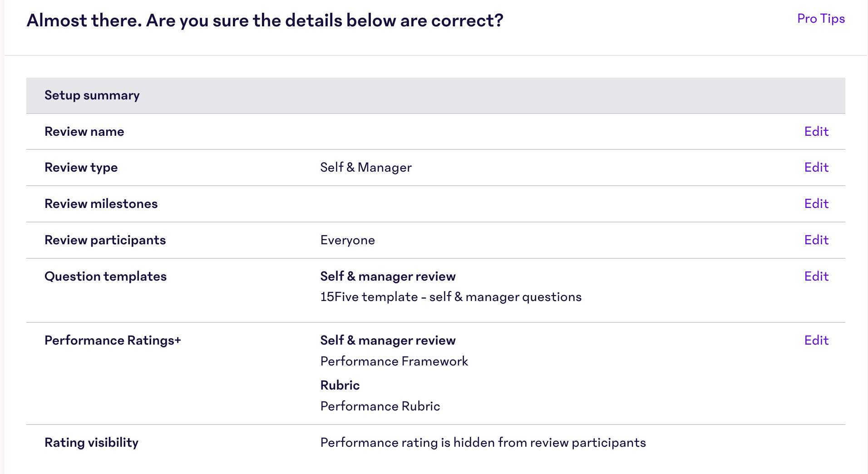
Task: Select the 'Self & Manager' review type value
Action: (x=366, y=168)
